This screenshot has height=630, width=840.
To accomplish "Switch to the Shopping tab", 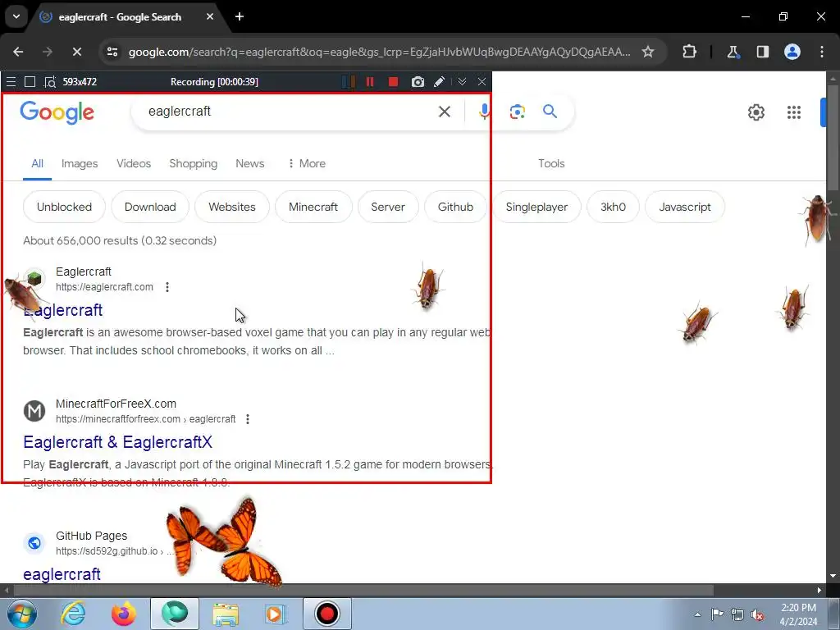I will 194,163.
